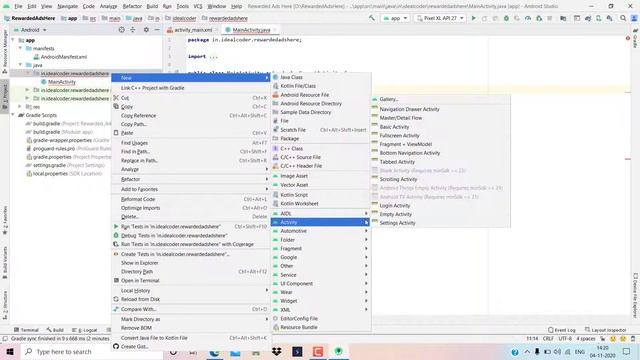
Task: Run the app with green play button
Action: click(473, 18)
